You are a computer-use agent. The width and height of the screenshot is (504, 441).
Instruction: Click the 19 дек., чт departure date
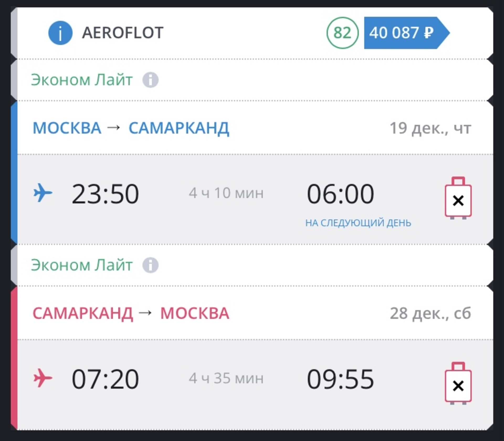pos(430,128)
